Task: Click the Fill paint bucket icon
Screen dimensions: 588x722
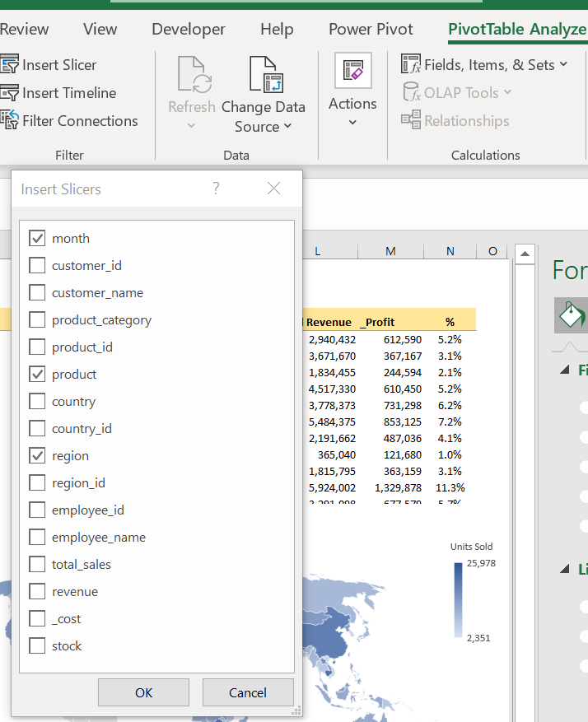Action: pos(571,314)
